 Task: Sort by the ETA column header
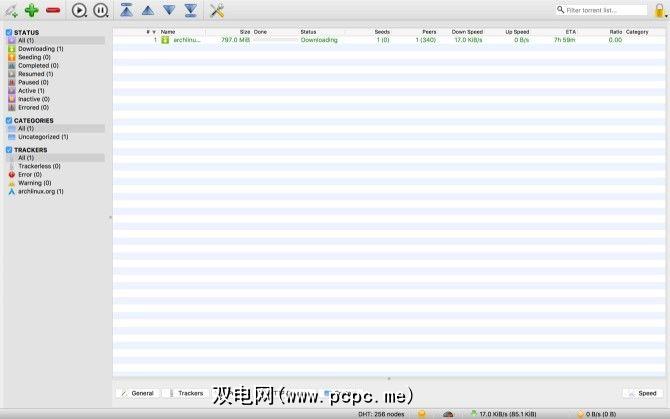coord(570,32)
